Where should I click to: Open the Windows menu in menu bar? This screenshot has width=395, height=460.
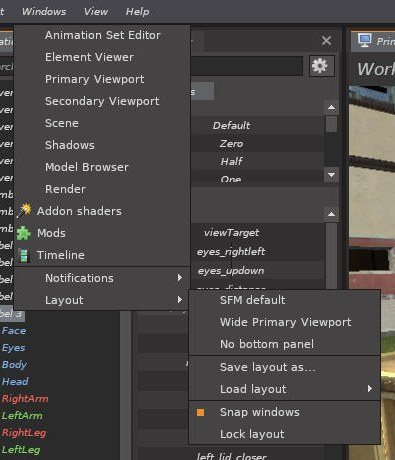pos(44,12)
